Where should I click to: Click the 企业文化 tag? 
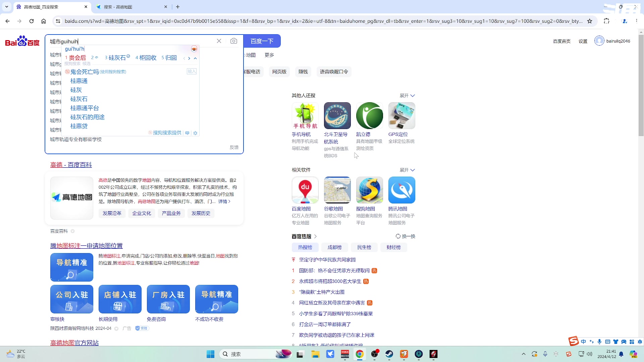(142, 213)
